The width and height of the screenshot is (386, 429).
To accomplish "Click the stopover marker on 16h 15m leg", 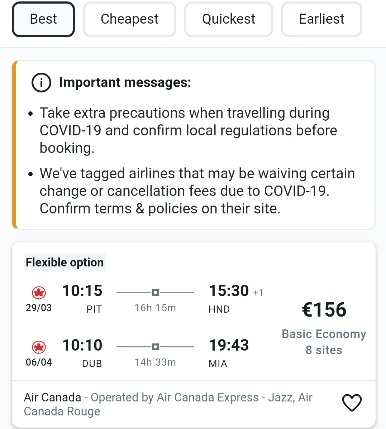I will [155, 292].
